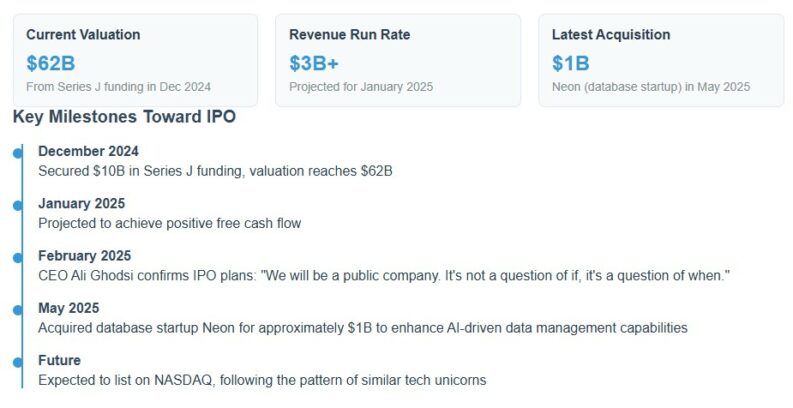Select the Neon acquisition milestone description
The image size is (793, 408).
coord(362,328)
